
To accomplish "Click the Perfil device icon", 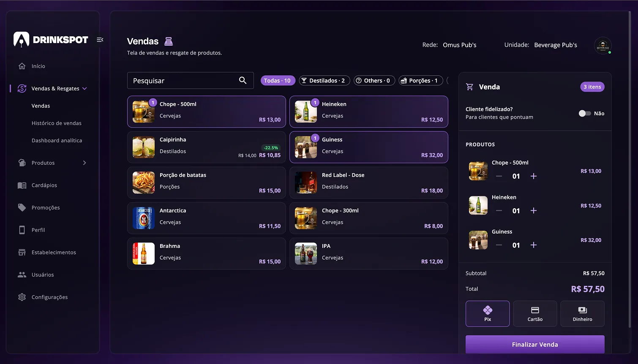I will 22,230.
